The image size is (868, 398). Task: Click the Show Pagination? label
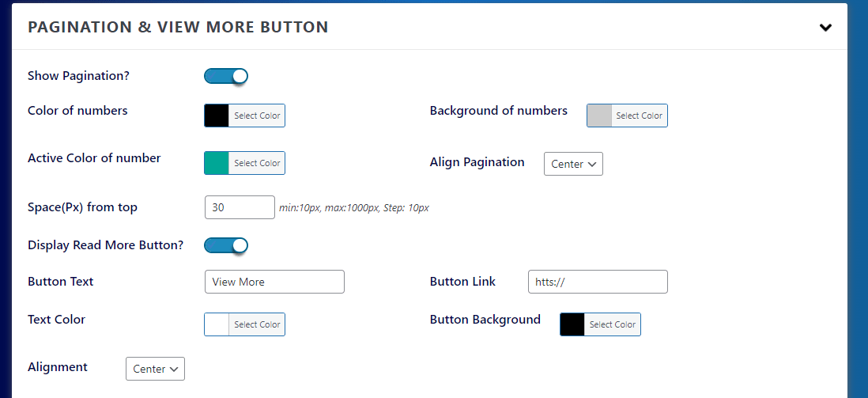tap(78, 76)
